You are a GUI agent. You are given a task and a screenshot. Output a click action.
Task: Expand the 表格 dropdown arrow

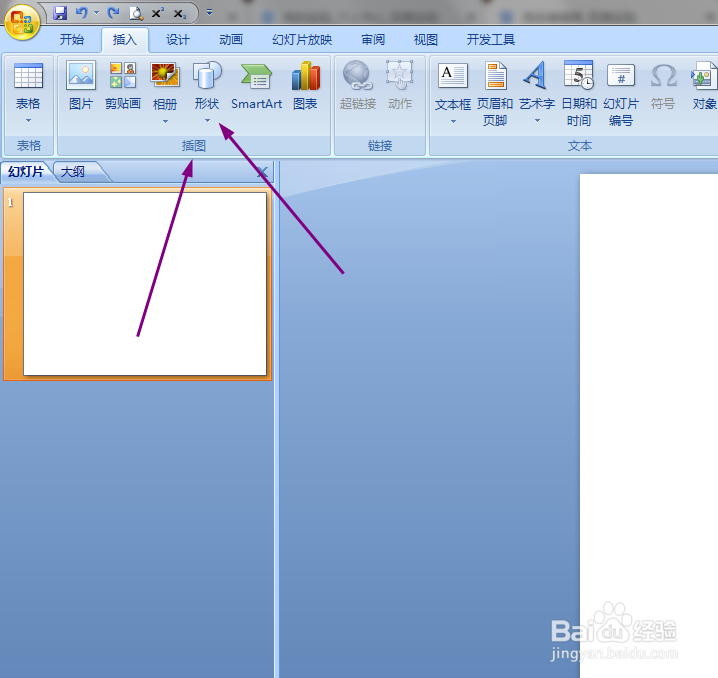click(28, 121)
